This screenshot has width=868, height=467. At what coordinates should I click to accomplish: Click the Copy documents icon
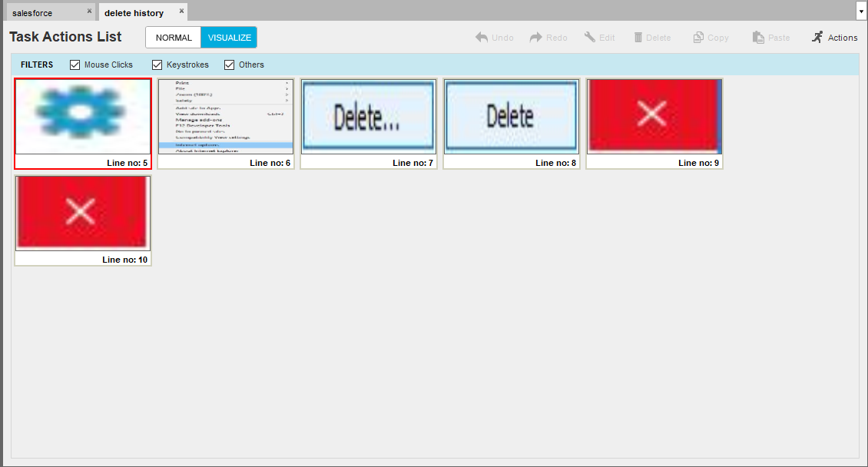(698, 37)
